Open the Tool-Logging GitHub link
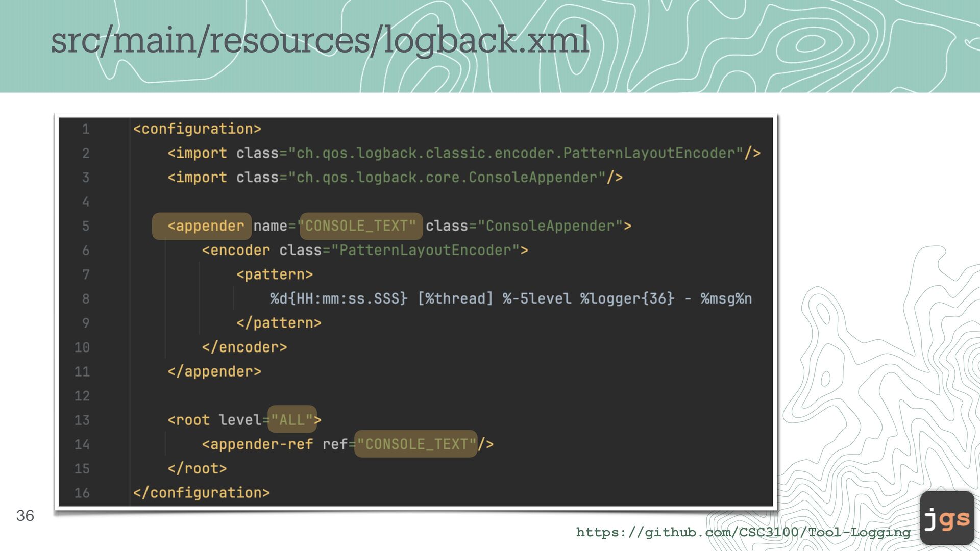 click(743, 532)
